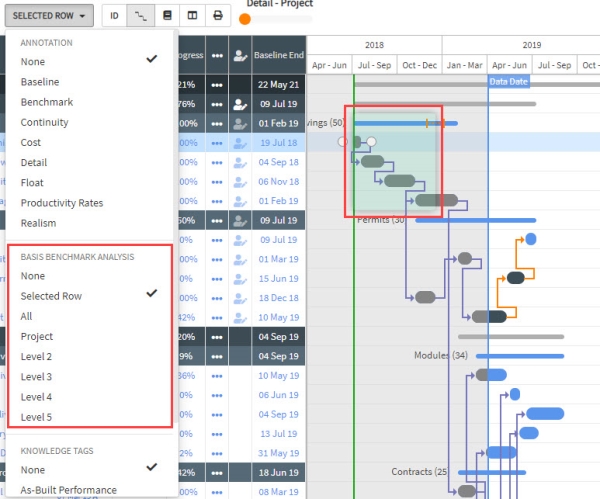Open three-dots menu in 01 Feb 19 summary row
The height and width of the screenshot is (499, 600).
pos(217,124)
